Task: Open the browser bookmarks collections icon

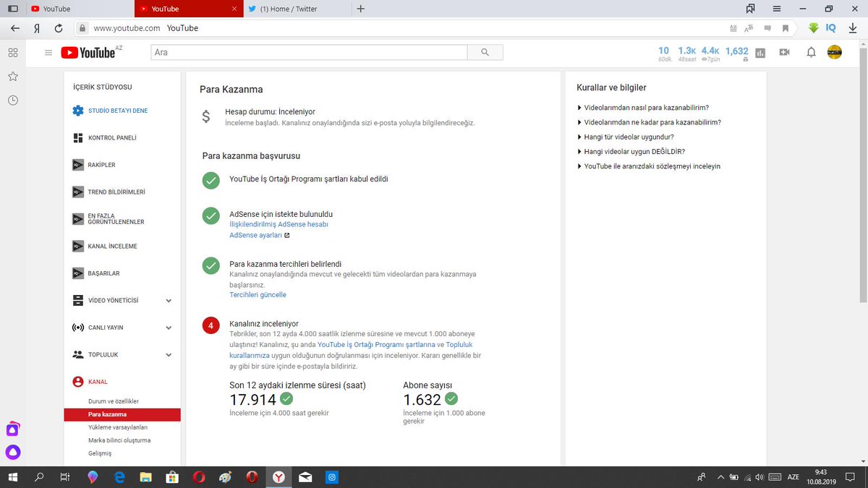Action: tap(751, 9)
